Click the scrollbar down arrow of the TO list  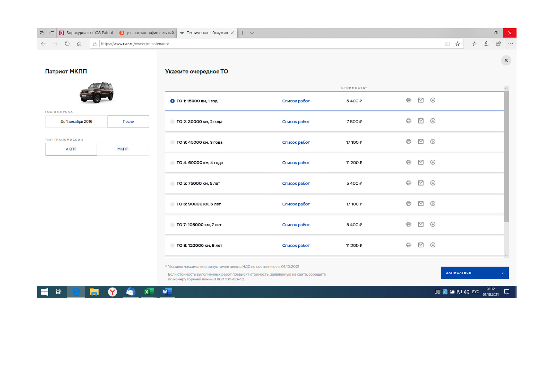[506, 255]
